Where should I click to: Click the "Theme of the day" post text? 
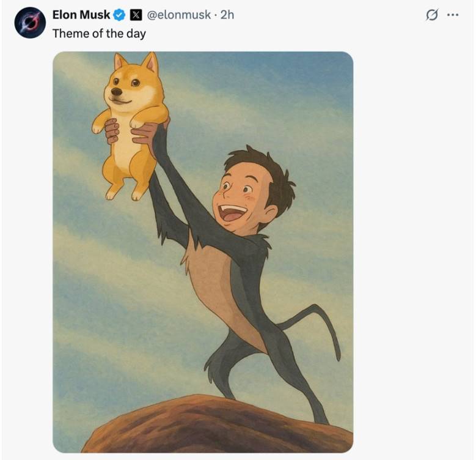tap(99, 33)
